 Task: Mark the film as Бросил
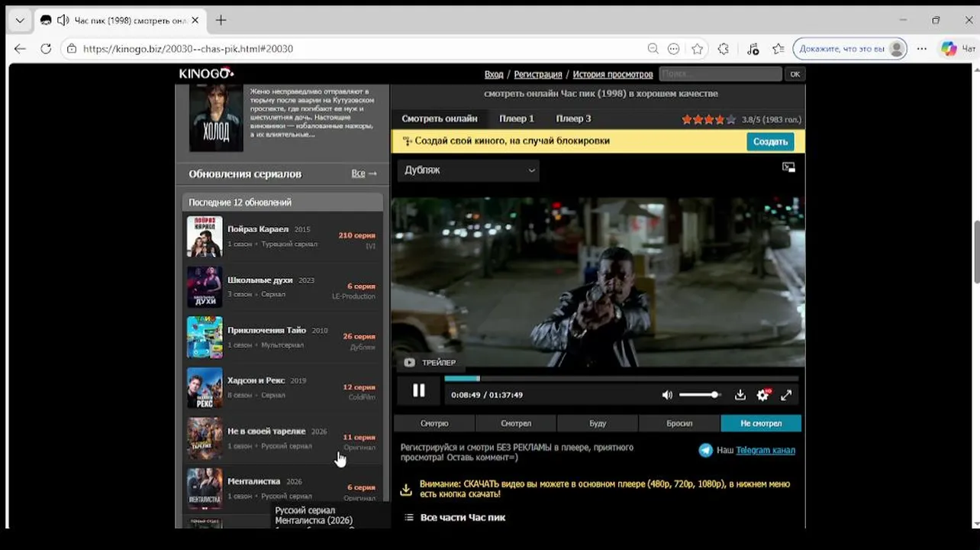click(x=679, y=423)
